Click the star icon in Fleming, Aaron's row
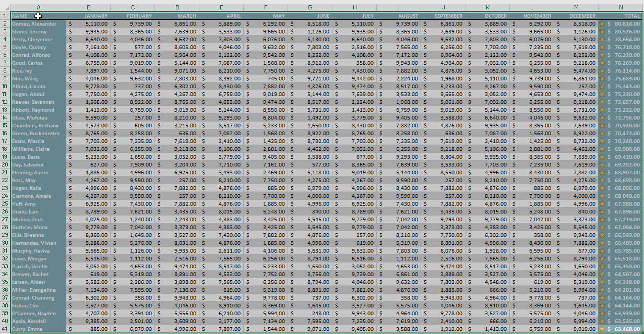This screenshot has width=644, height=334. tap(602, 173)
